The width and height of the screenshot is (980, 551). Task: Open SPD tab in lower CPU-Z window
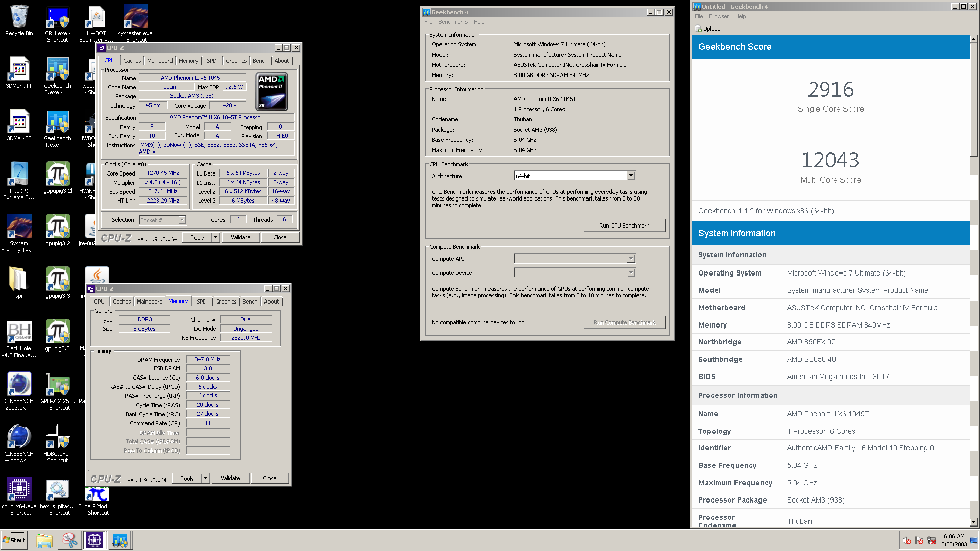pyautogui.click(x=202, y=302)
